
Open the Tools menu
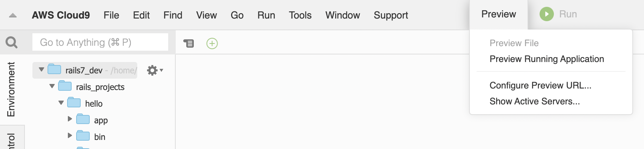(x=300, y=15)
